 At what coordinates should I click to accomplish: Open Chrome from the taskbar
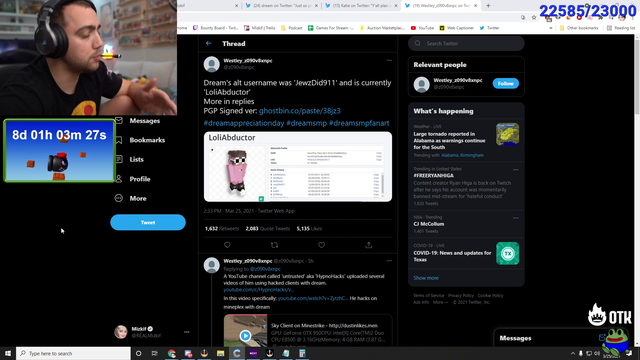coord(171,353)
